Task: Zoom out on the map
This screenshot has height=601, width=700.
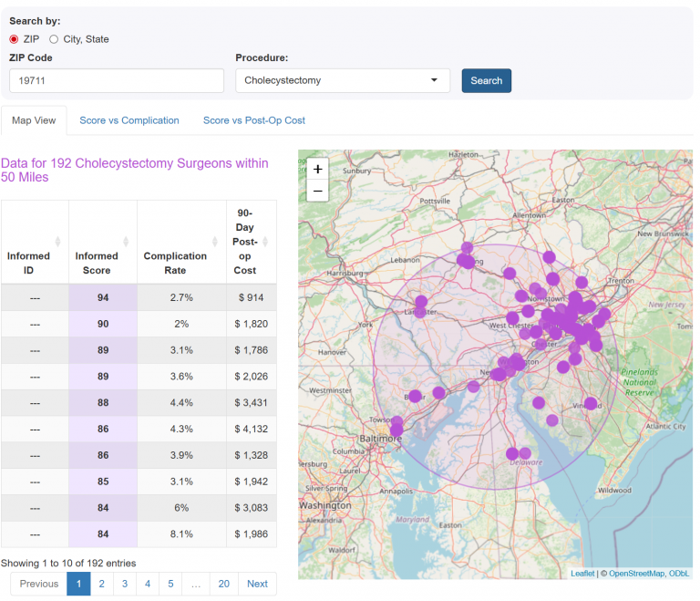Action: click(317, 191)
